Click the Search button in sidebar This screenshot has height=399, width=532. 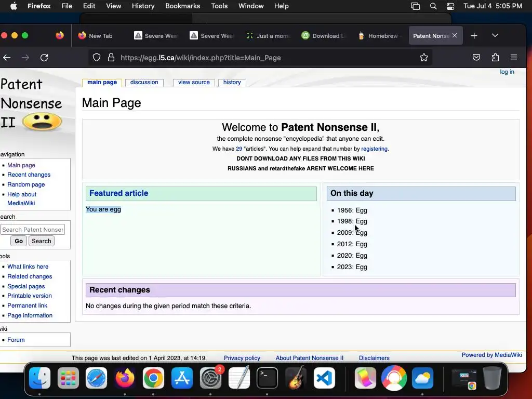coord(42,241)
